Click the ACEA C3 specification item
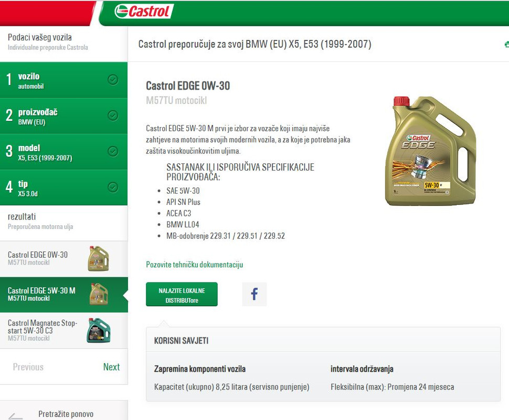This screenshot has width=509, height=420. click(x=179, y=213)
